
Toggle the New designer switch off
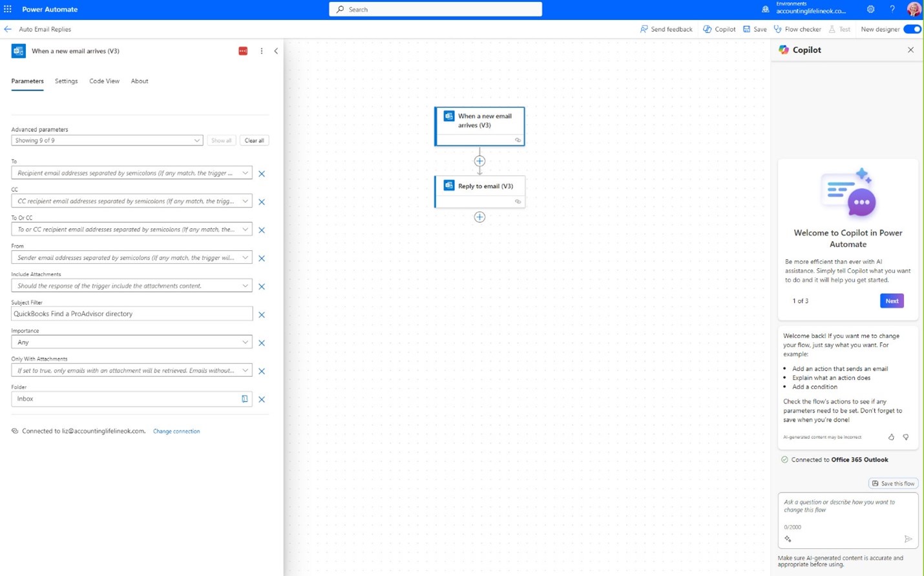(912, 29)
